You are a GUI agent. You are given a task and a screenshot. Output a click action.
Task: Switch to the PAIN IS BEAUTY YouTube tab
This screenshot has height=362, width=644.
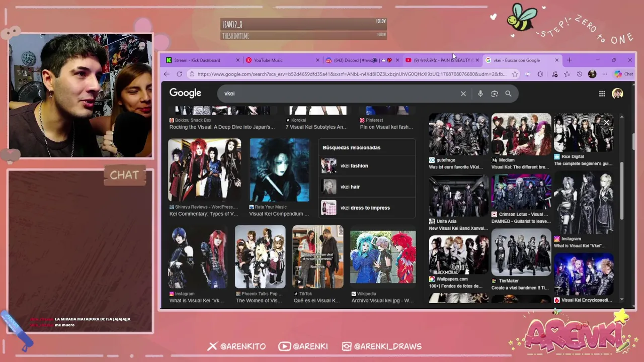[441, 60]
